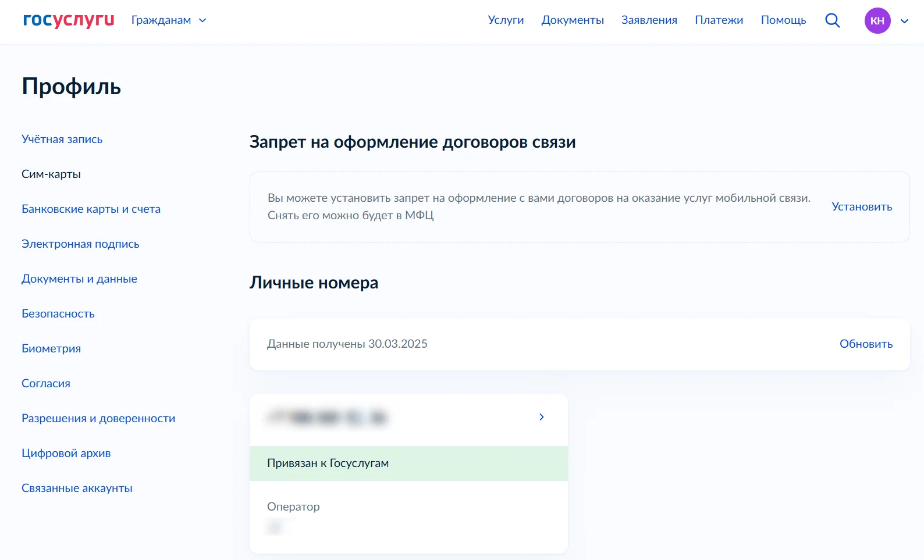924x560 pixels.
Task: Open Безопасность settings
Action: 58,313
